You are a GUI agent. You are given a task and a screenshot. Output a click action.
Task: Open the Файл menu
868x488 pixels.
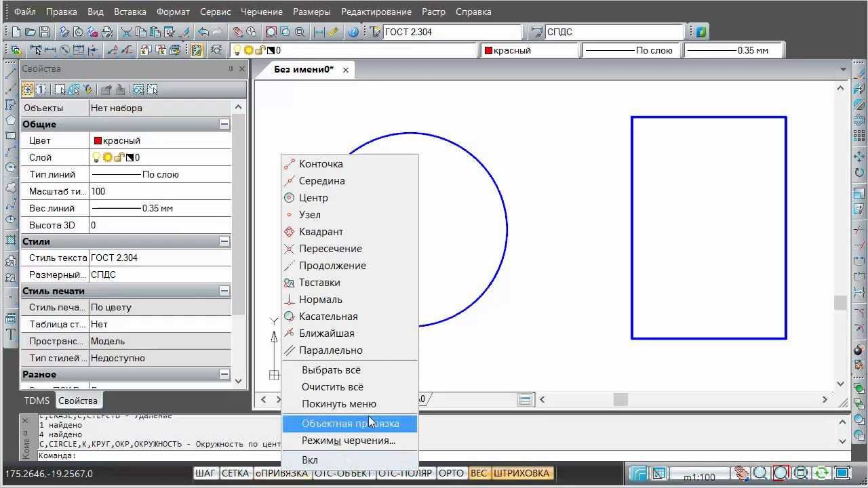(x=25, y=12)
